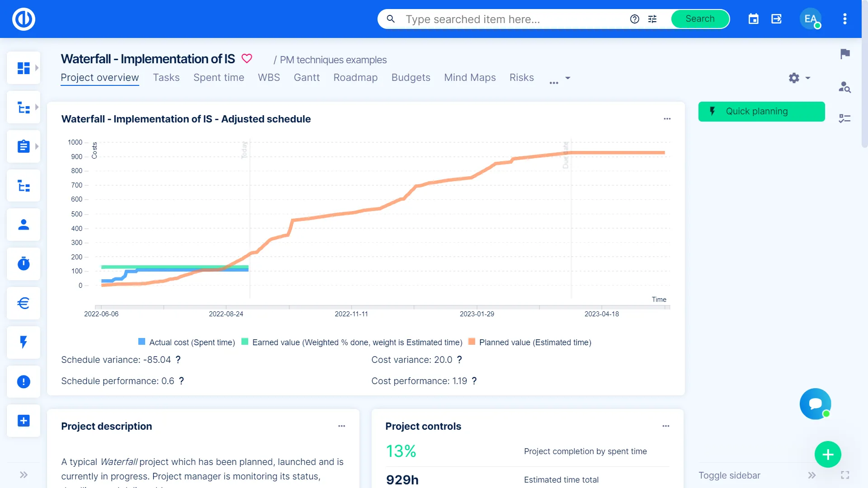Expand the dashboard sidebar submenu arrow
868x488 pixels.
point(37,68)
